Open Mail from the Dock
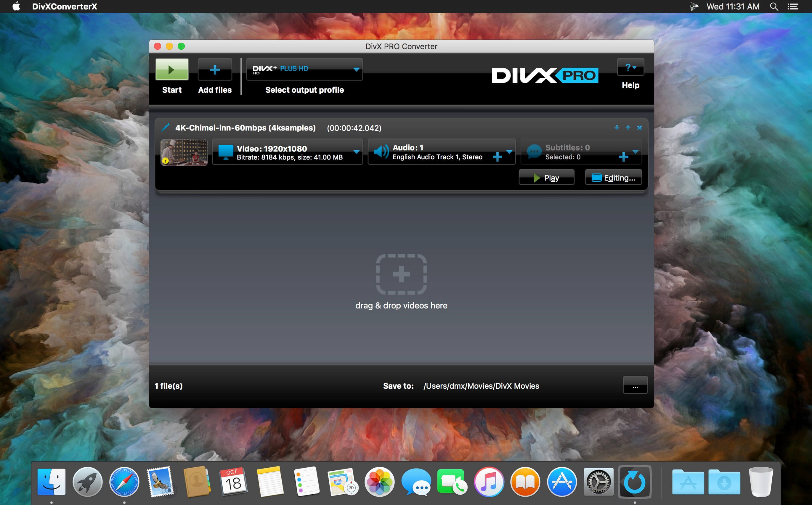 click(x=161, y=482)
